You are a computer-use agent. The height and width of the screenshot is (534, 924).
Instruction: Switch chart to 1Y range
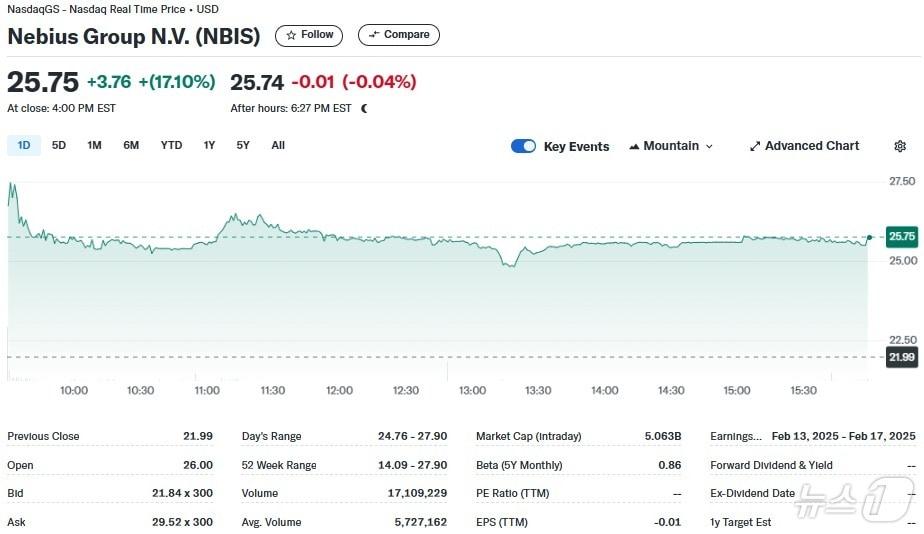coord(209,145)
